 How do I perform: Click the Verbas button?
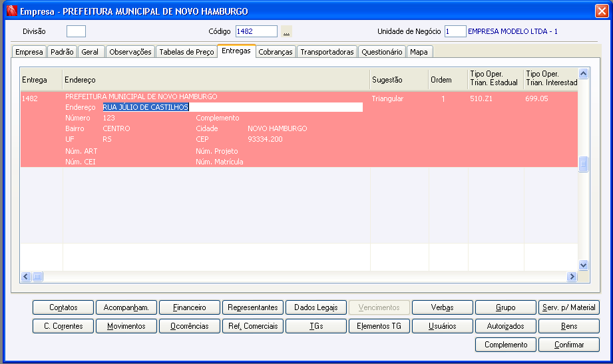(x=443, y=307)
